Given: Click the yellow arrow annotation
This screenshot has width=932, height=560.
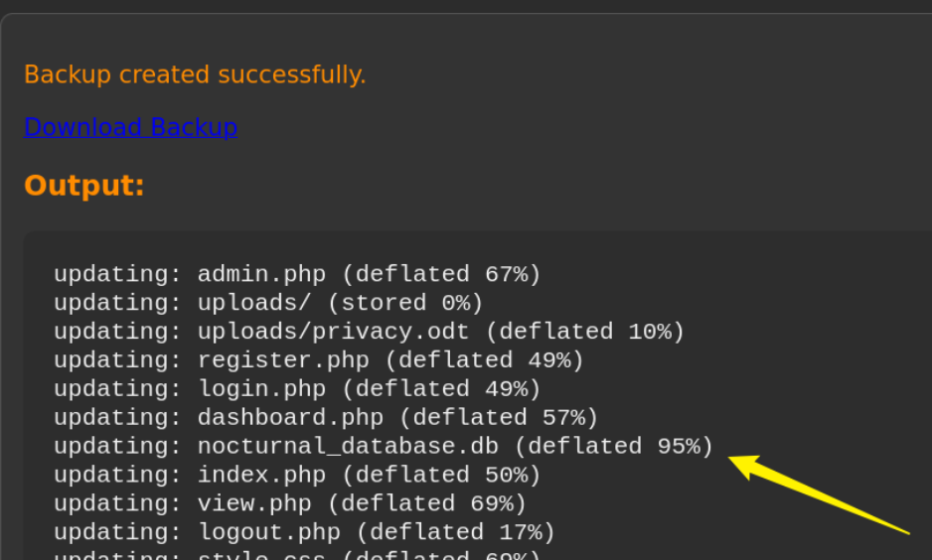Looking at the screenshot, I should click(x=819, y=494).
